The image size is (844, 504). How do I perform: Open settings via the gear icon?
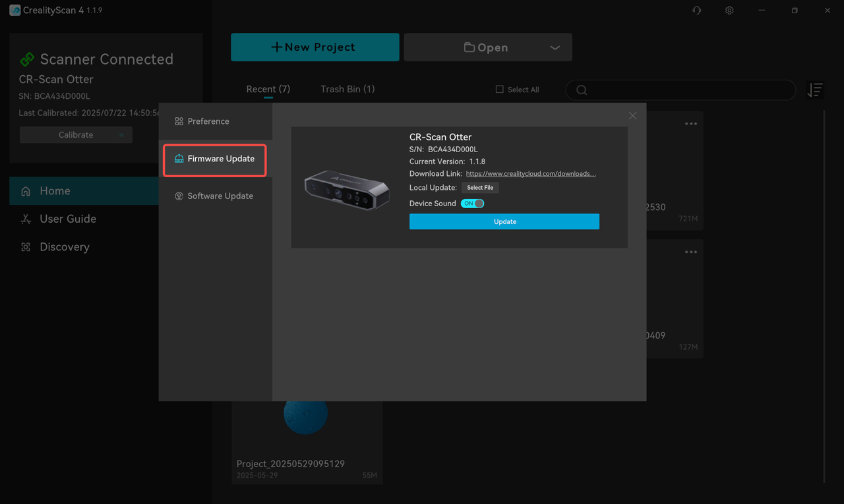(x=729, y=11)
